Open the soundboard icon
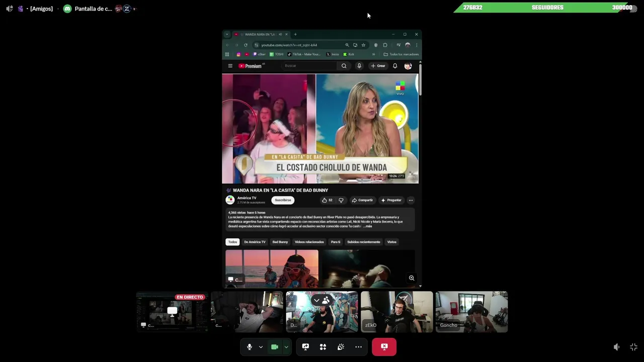644x362 pixels. 341,347
